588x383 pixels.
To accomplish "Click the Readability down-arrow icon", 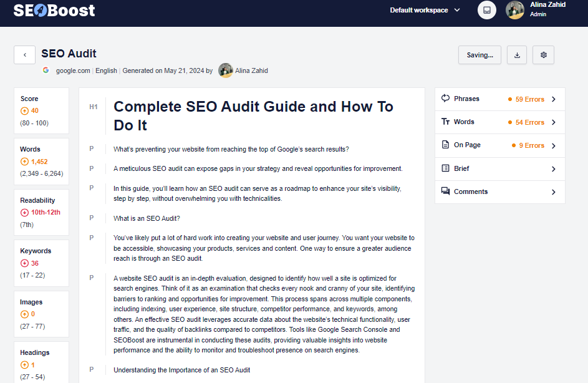I will [x=24, y=212].
